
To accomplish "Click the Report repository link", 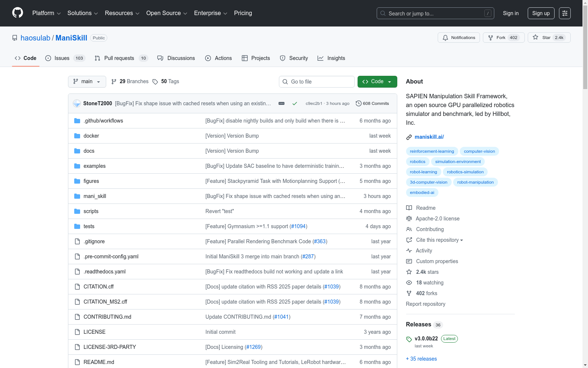I will pyautogui.click(x=426, y=304).
